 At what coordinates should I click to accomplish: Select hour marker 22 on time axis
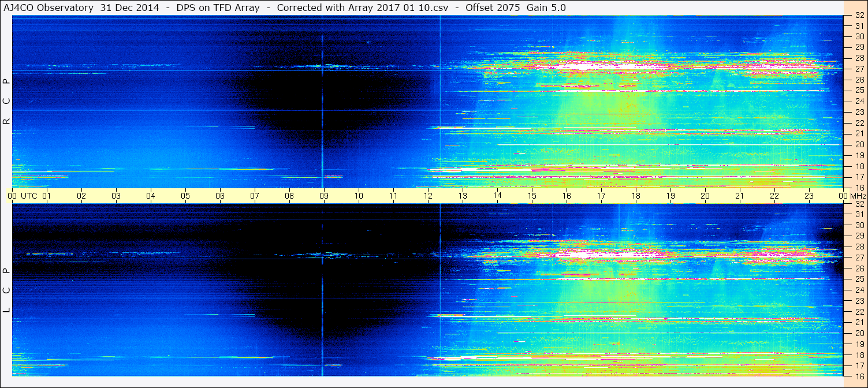(x=774, y=196)
